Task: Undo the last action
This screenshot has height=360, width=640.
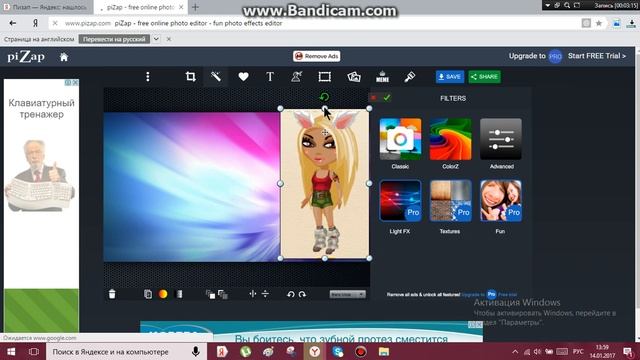Action: (x=291, y=294)
